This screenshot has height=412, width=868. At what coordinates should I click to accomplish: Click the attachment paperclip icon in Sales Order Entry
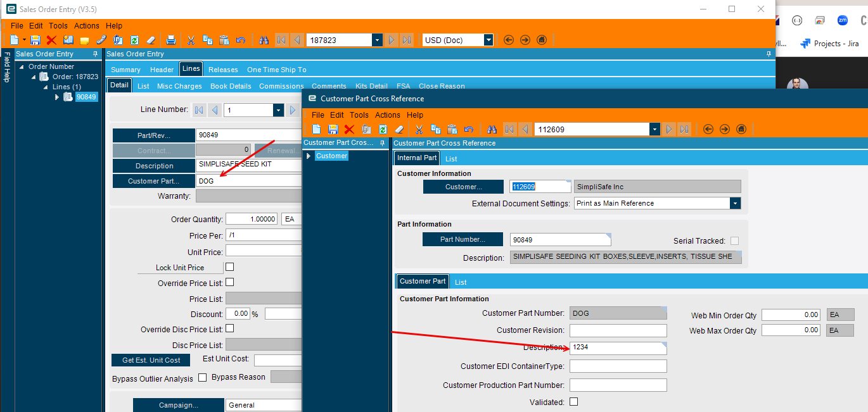pyautogui.click(x=101, y=40)
